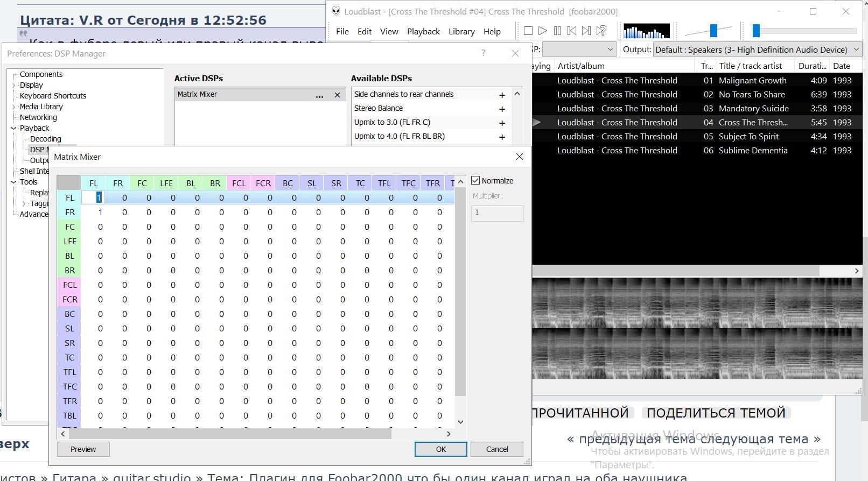Click the Preview button

83,449
